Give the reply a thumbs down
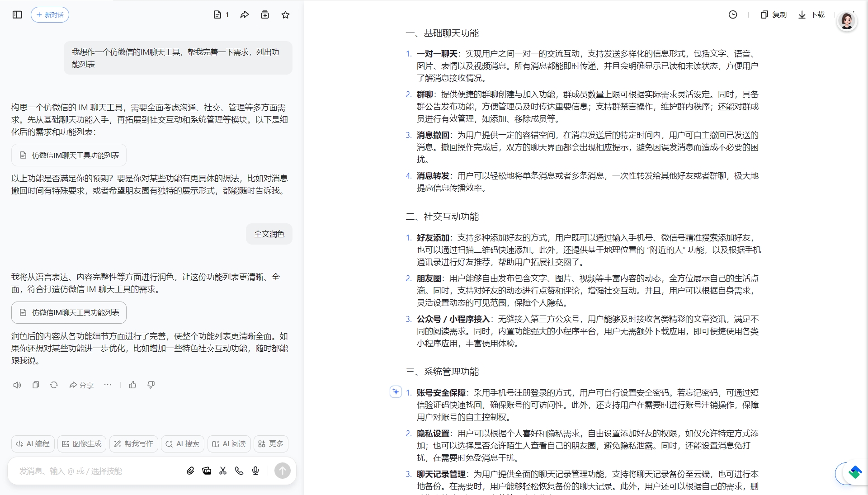The image size is (868, 495). [x=151, y=385]
